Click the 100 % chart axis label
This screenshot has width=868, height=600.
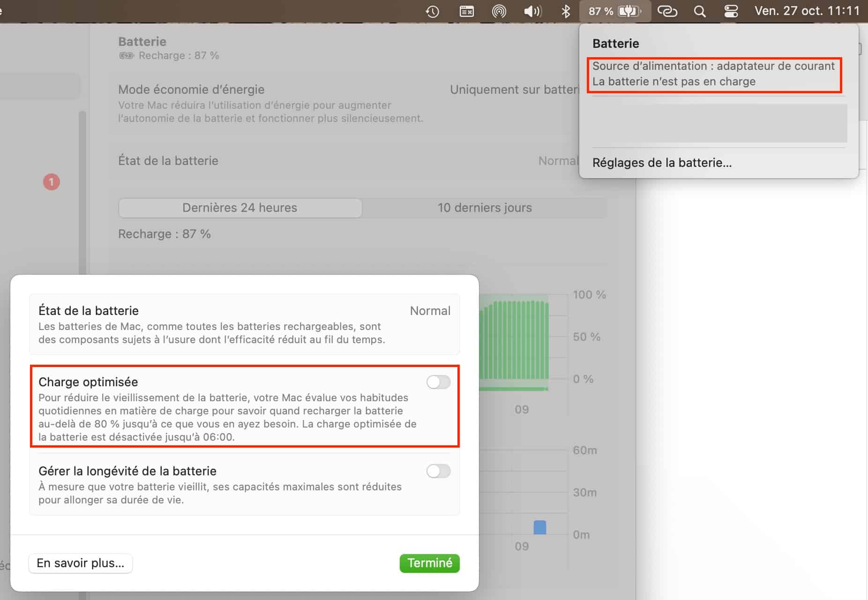[589, 295]
